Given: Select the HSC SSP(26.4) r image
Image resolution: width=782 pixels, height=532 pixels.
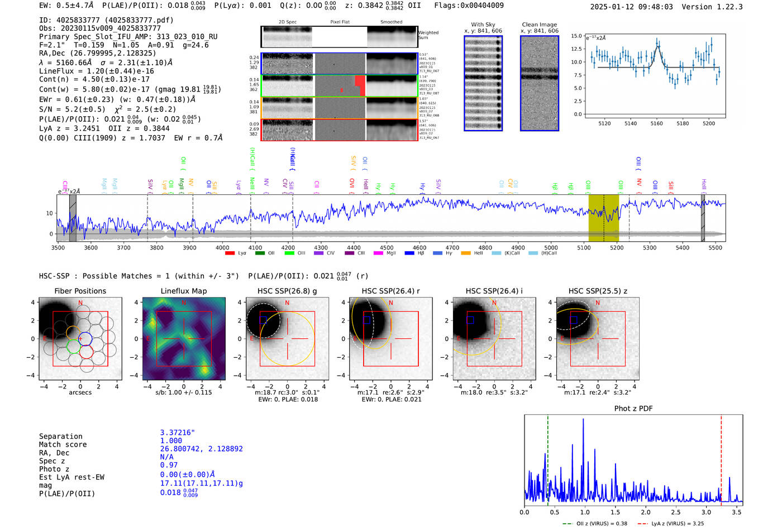Looking at the screenshot, I should pyautogui.click(x=390, y=338).
